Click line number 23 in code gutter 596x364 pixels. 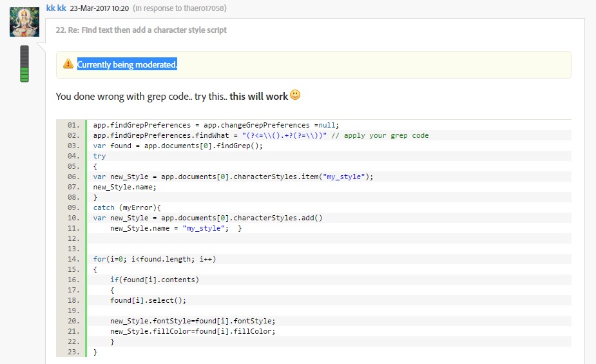click(73, 352)
